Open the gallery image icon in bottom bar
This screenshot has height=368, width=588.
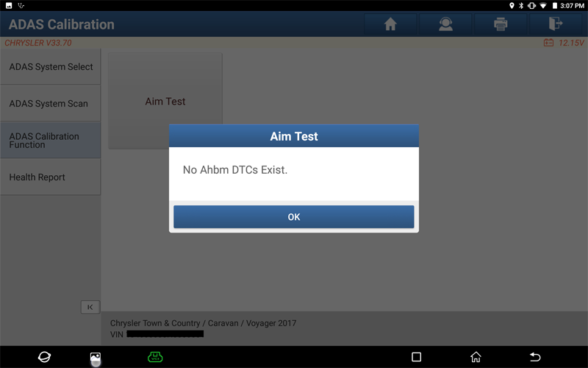(x=96, y=357)
